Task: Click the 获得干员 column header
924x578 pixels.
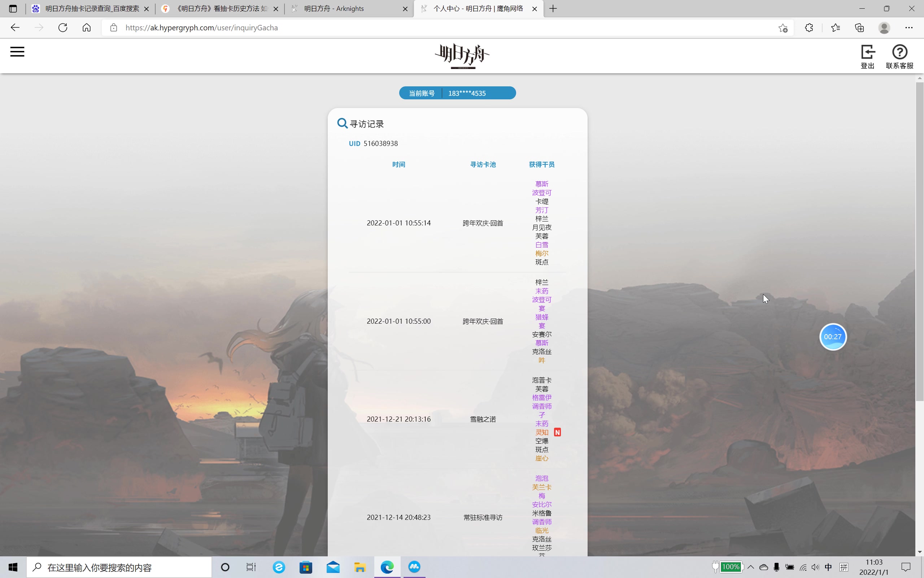Action: 541,164
